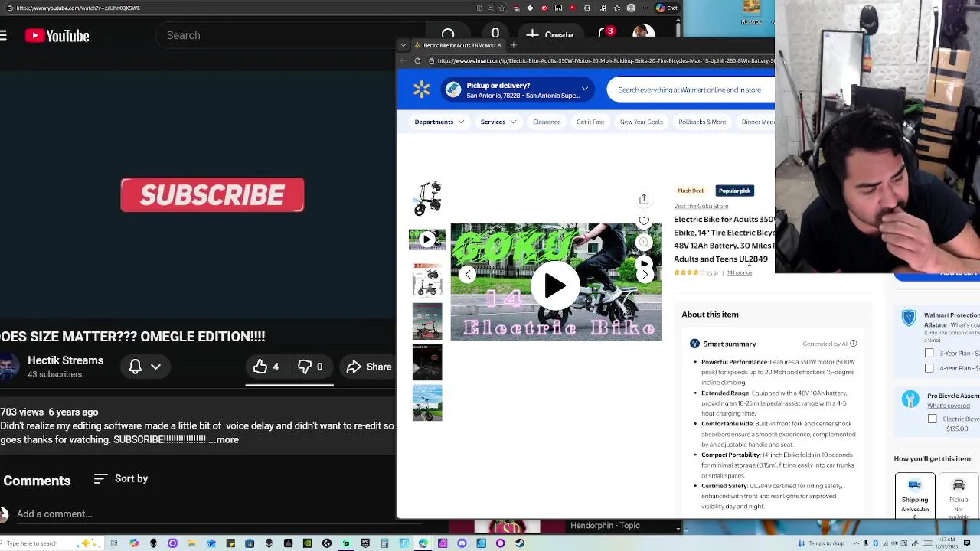Open Copilot Chat in browser toolbar
This screenshot has height=551, width=980.
coord(666,8)
